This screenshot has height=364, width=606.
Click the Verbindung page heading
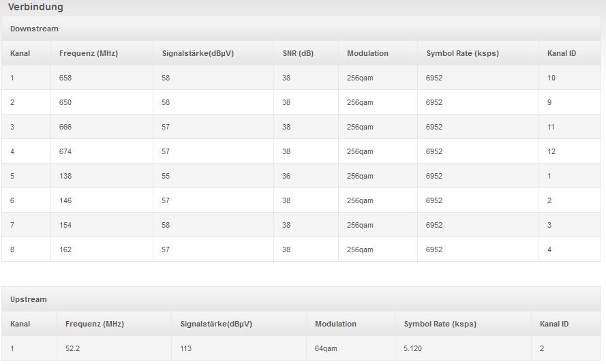(35, 7)
